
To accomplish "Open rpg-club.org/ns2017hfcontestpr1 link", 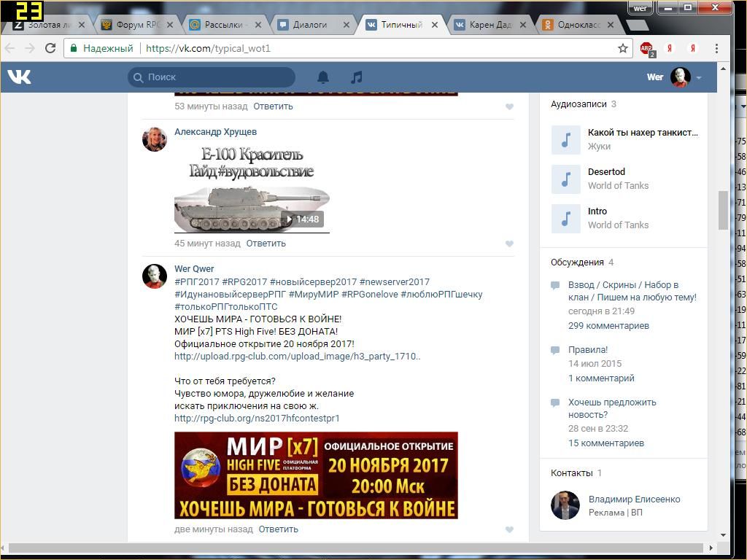I will click(257, 418).
